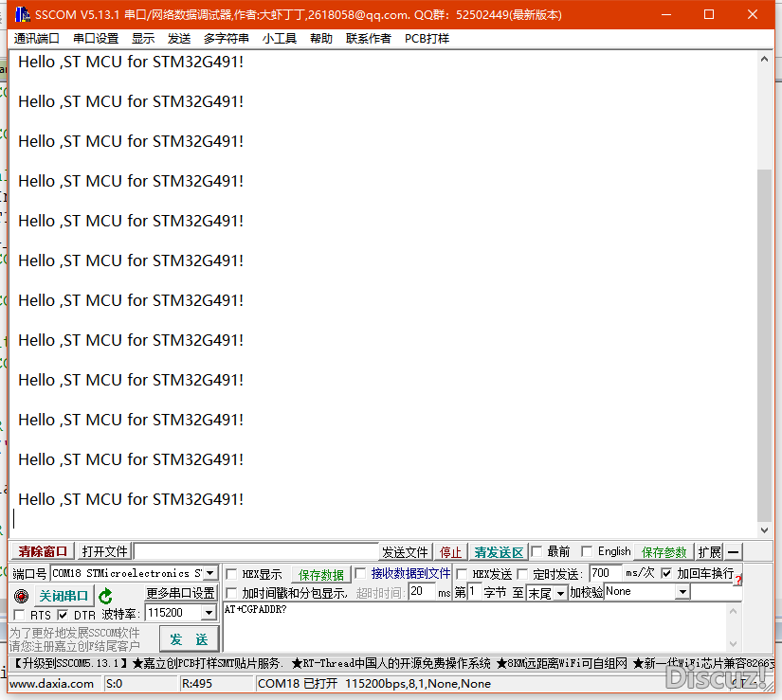Click the 清除窗口 clear window button

click(43, 551)
